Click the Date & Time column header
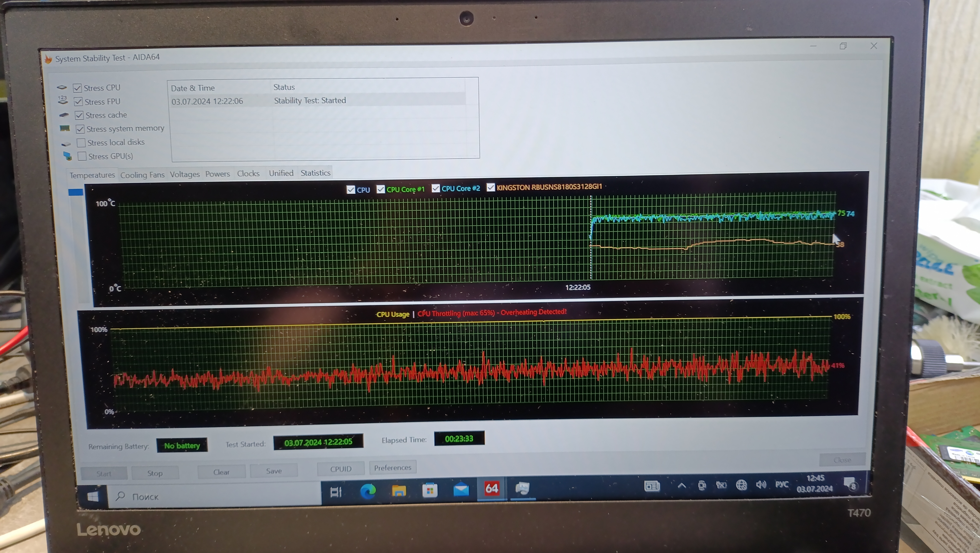 192,88
